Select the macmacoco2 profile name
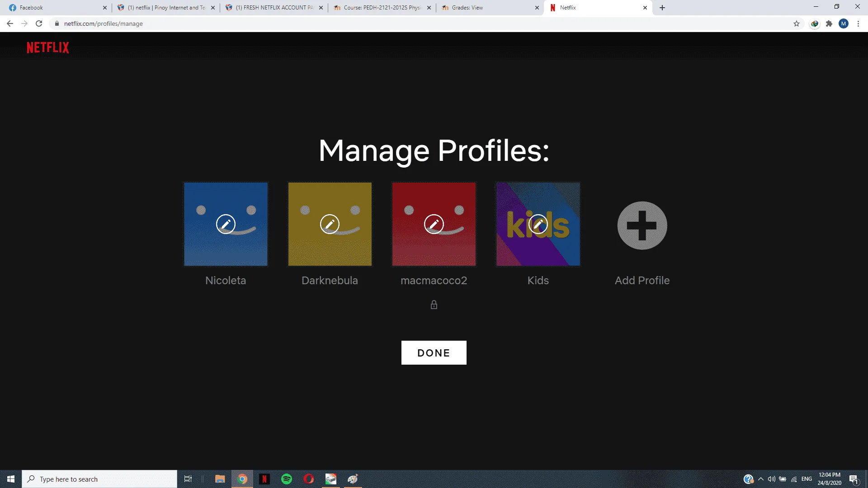Screen dimensions: 868x488 pos(434,280)
